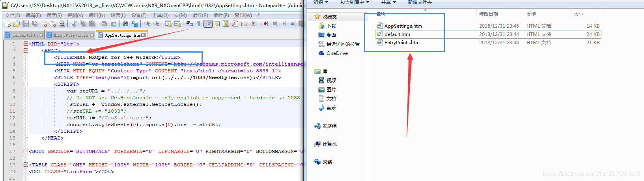Click the Save file toolbar icon

[26, 24]
